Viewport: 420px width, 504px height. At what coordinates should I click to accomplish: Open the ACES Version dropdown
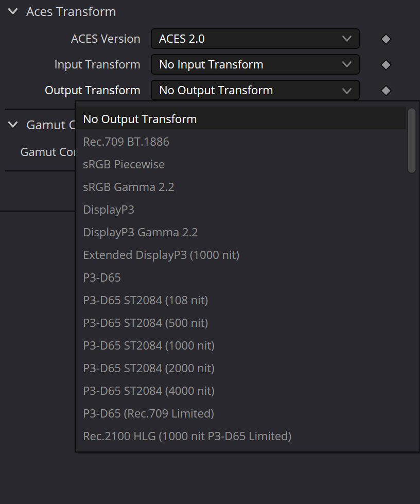(x=255, y=39)
